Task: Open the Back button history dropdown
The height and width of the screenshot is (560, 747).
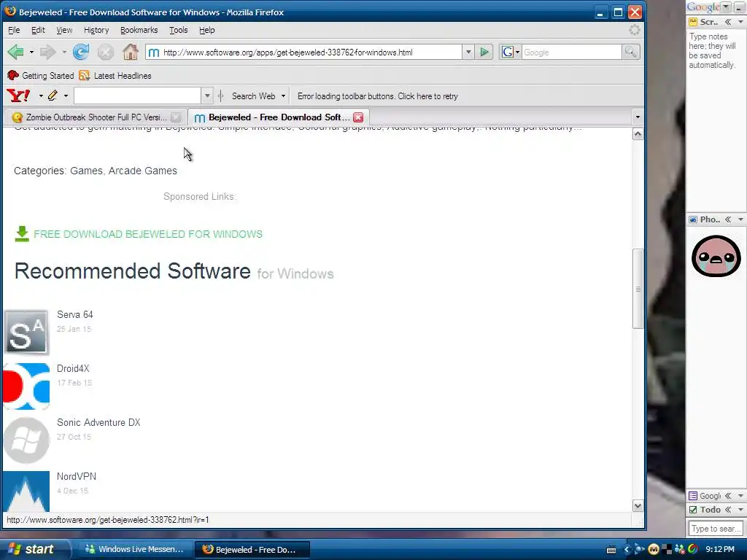Action: pyautogui.click(x=31, y=52)
